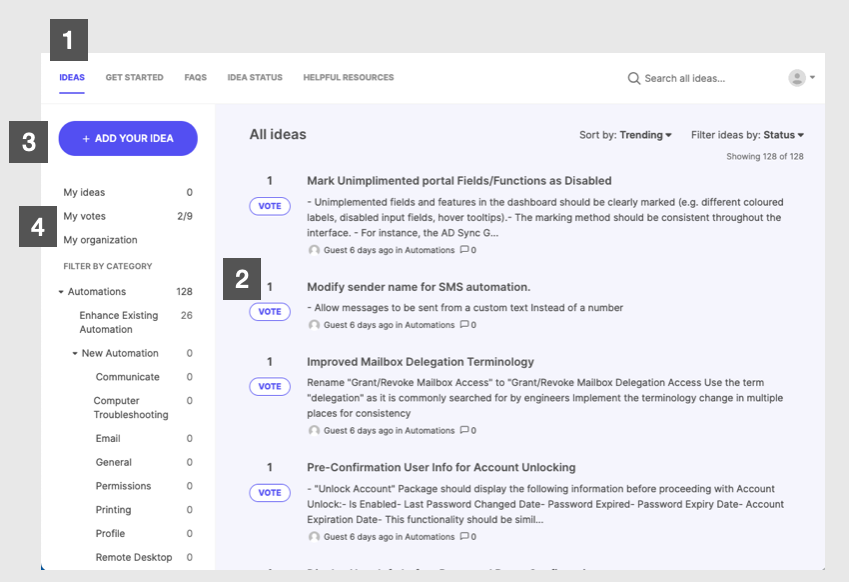Vote for Pre-Confirmation User Info idea
This screenshot has width=849, height=582.
coord(270,493)
